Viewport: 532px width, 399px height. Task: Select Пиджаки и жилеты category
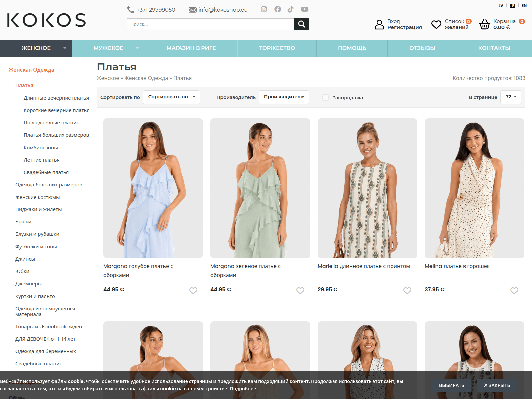coord(38,209)
